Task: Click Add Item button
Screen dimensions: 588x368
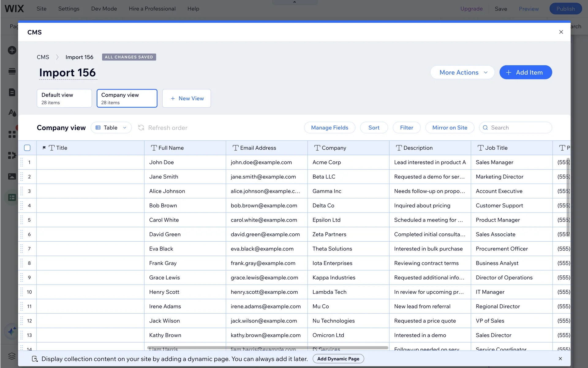Action: coord(526,72)
